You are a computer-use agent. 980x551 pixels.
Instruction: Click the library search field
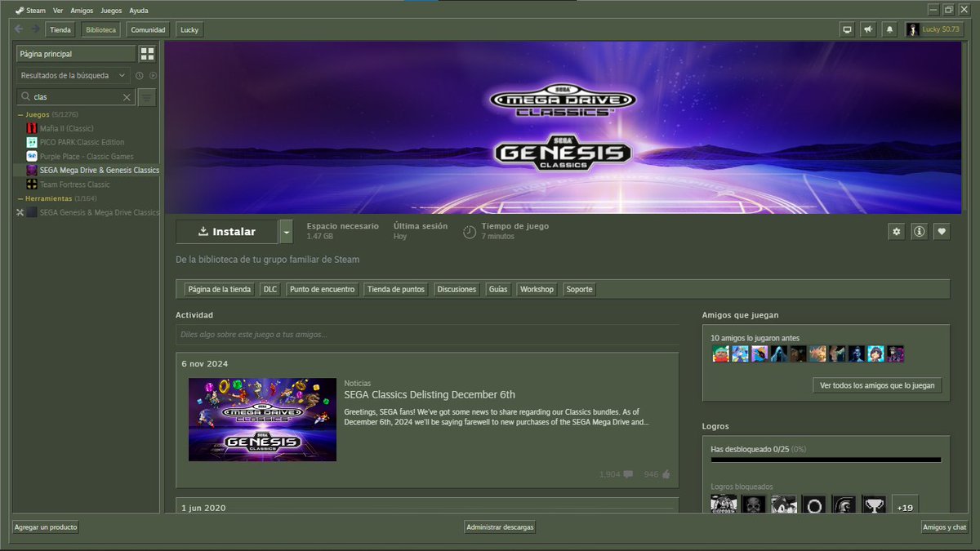coord(76,97)
